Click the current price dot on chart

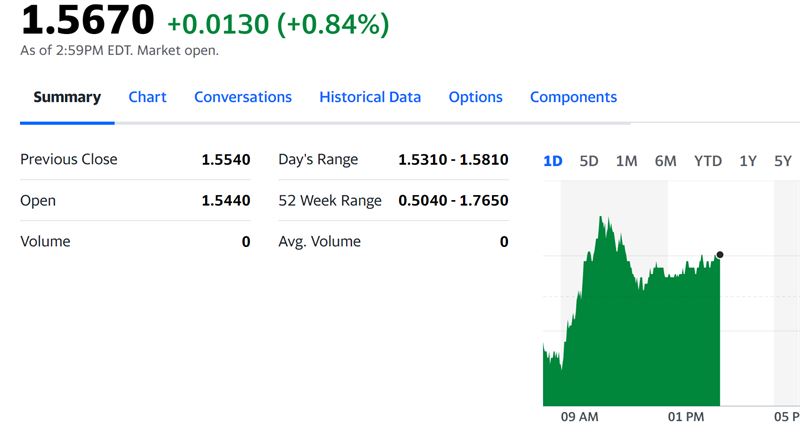pos(720,255)
